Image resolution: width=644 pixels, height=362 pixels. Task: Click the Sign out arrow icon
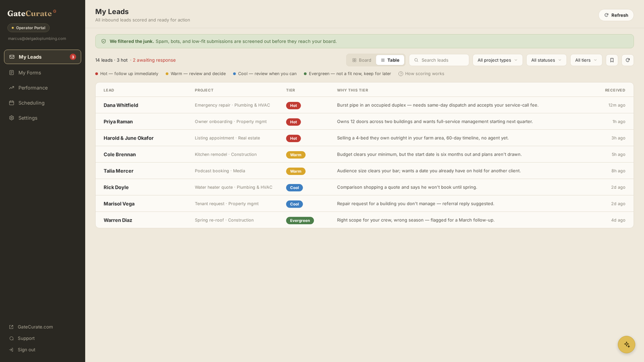pos(12,350)
